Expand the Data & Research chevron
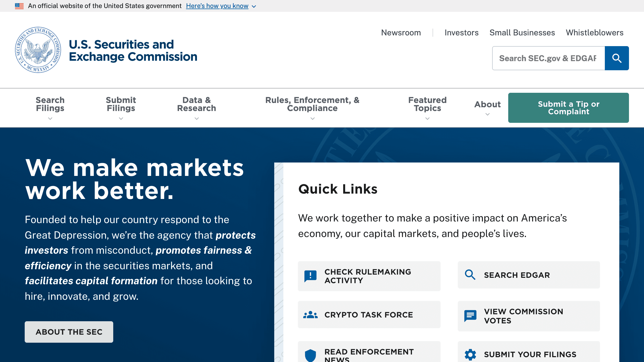 tap(197, 119)
